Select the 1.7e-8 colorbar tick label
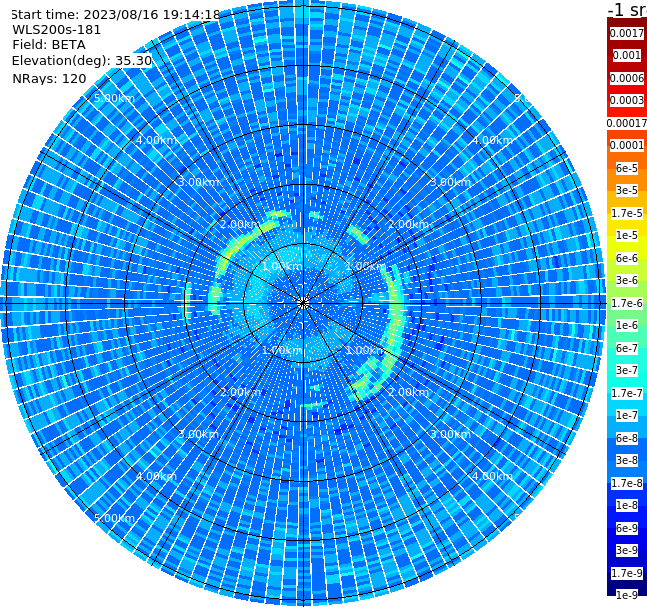This screenshot has width=647, height=607. point(627,483)
